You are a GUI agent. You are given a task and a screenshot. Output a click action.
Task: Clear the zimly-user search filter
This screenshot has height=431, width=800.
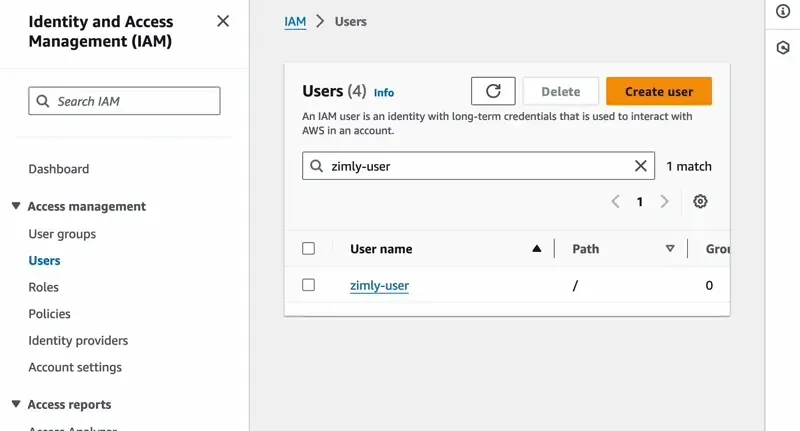tap(640, 166)
